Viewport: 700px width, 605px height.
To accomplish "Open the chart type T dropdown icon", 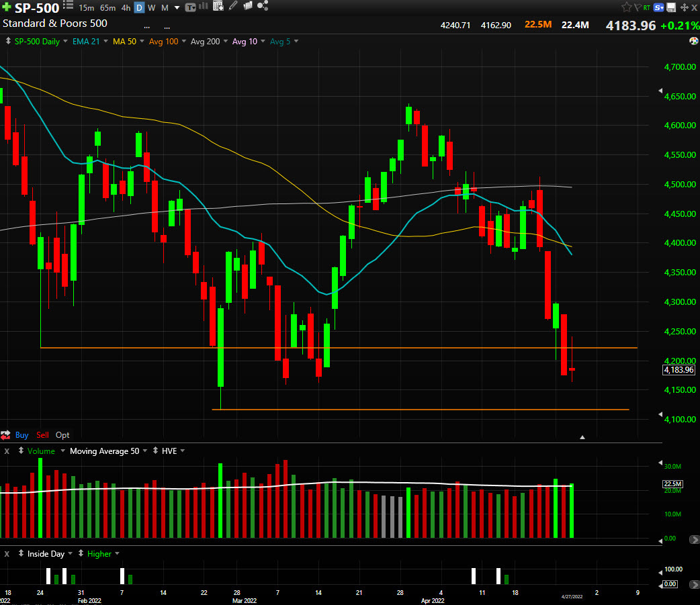I will coord(190,7).
